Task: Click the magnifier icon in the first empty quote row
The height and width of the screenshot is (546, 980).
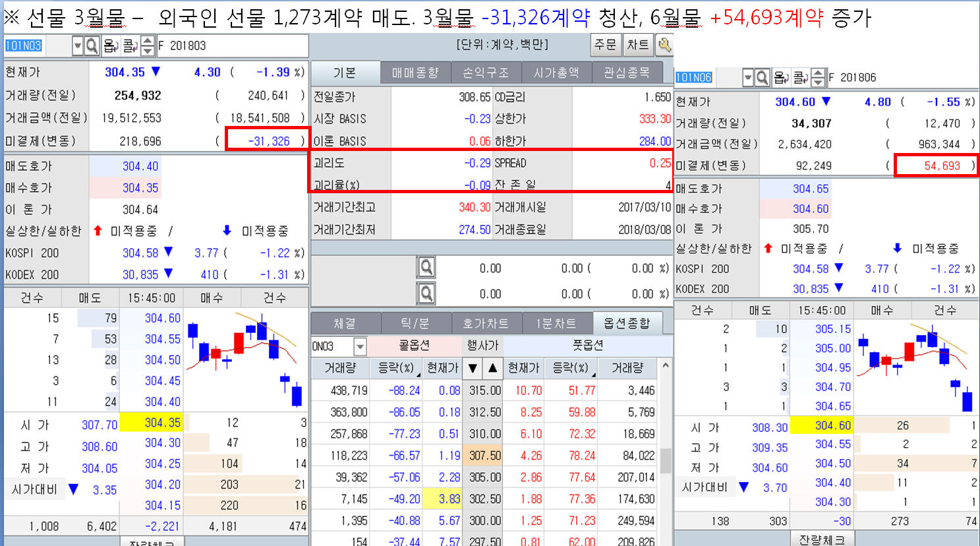Action: 427,267
